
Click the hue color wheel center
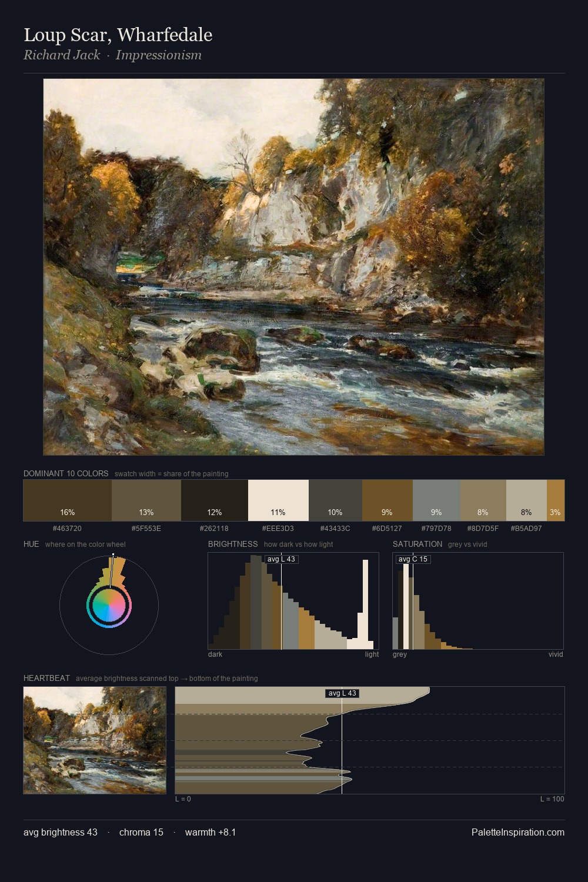(109, 605)
